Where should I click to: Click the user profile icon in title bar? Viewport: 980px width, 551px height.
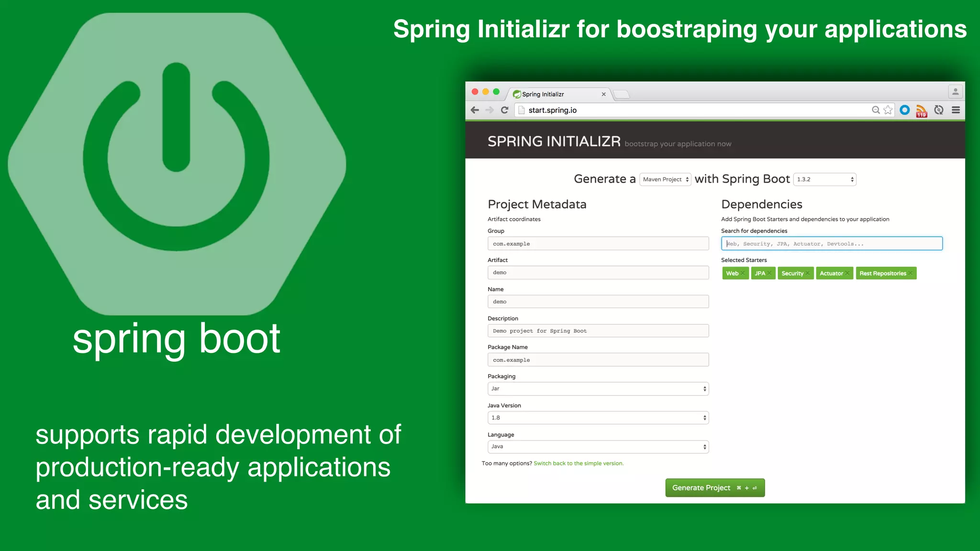pos(955,91)
